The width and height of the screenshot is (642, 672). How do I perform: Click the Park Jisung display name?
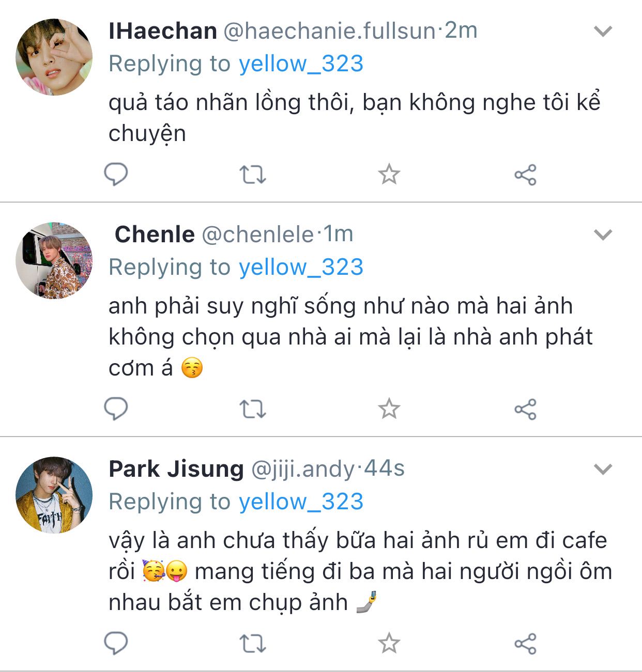click(x=176, y=469)
